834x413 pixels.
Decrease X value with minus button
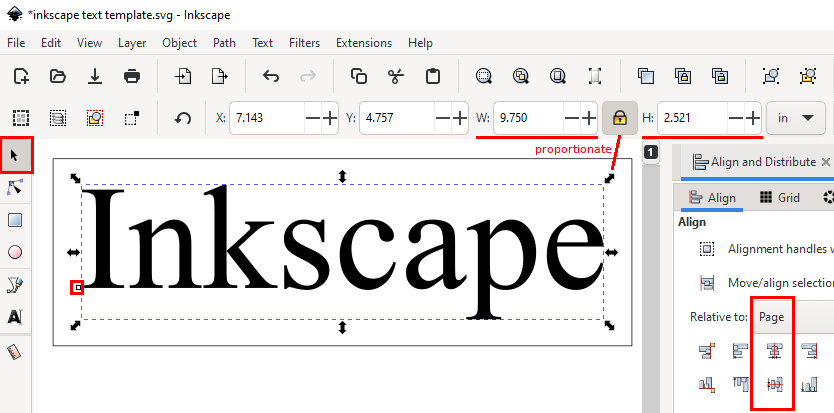click(313, 118)
